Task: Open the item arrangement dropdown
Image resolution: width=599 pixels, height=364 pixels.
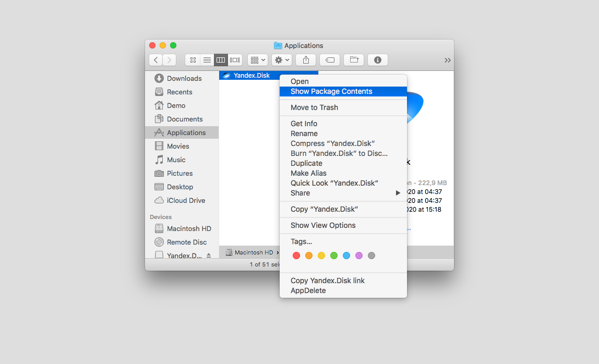Action: pyautogui.click(x=257, y=60)
